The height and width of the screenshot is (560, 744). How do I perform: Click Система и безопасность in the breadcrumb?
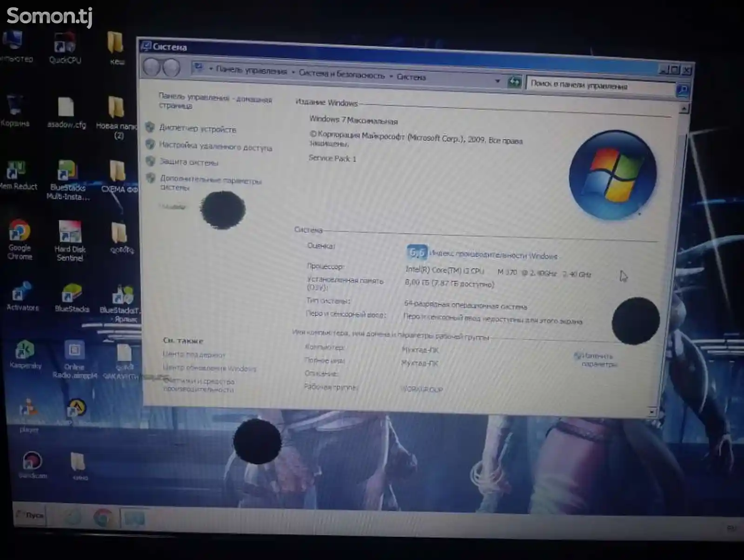coord(342,74)
